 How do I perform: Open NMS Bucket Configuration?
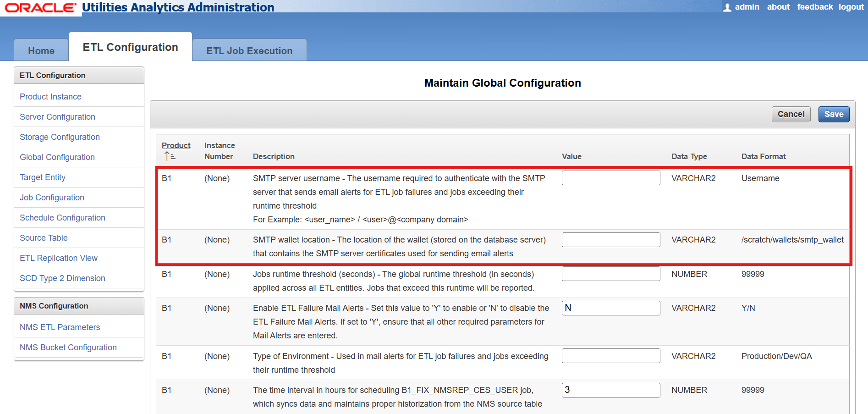pos(68,347)
